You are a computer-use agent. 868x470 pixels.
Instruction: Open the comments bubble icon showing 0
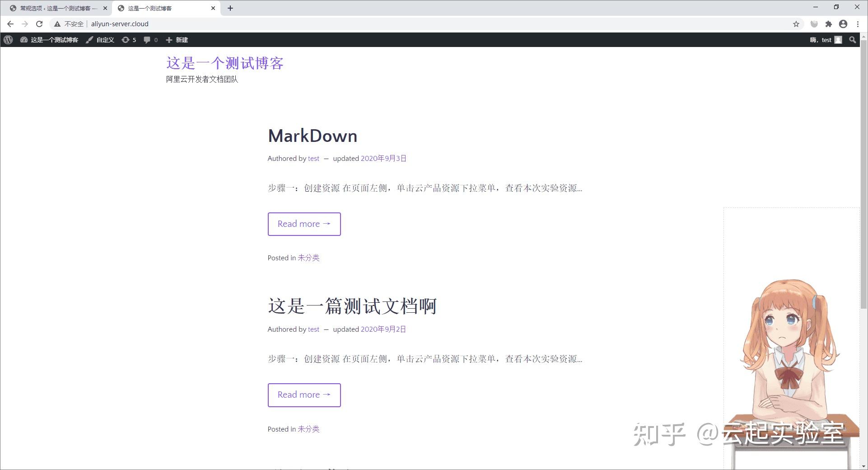(150, 40)
